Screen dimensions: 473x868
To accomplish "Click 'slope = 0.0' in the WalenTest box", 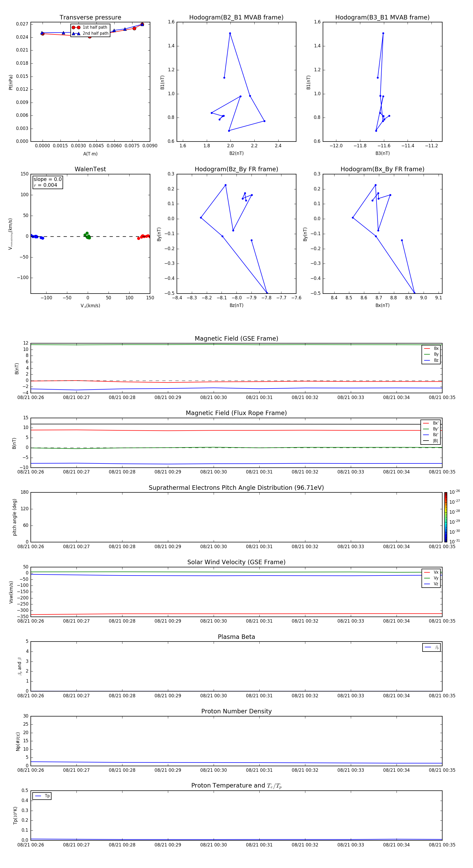I will [48, 179].
